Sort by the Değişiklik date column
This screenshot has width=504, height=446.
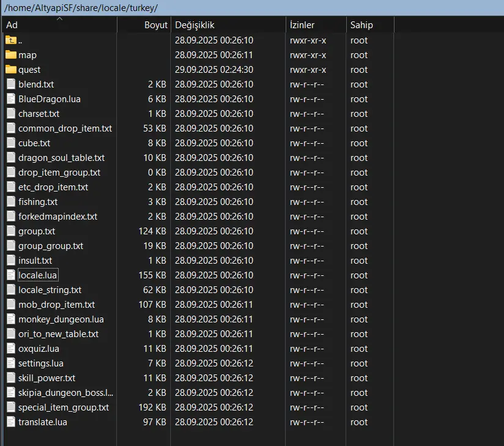pos(195,25)
